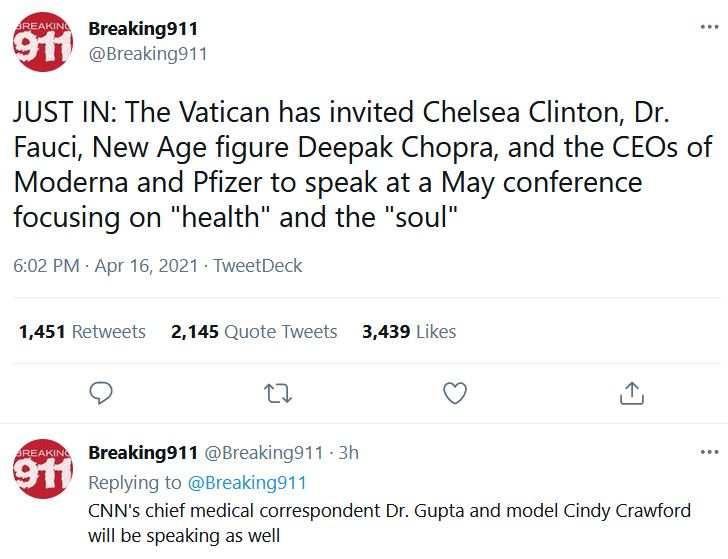The width and height of the screenshot is (728, 559).
Task: Open Breaking911 profile picture on main tweet
Action: [x=42, y=42]
